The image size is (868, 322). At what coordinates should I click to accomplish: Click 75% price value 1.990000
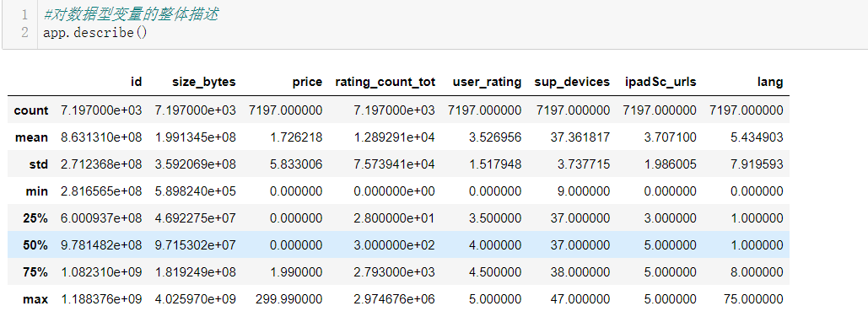[x=296, y=273]
